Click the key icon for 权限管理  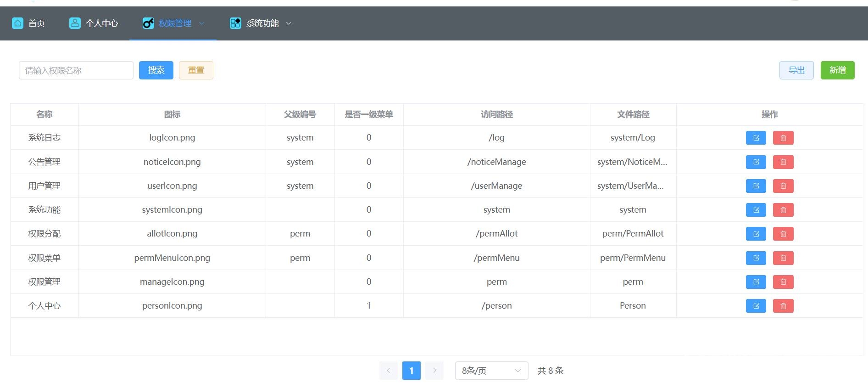tap(148, 23)
